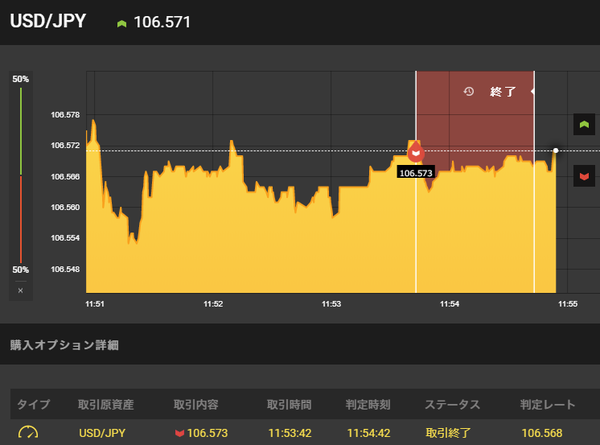The height and width of the screenshot is (445, 600).
Task: Click the white diamond handle on the expiry line
Action: point(533,91)
